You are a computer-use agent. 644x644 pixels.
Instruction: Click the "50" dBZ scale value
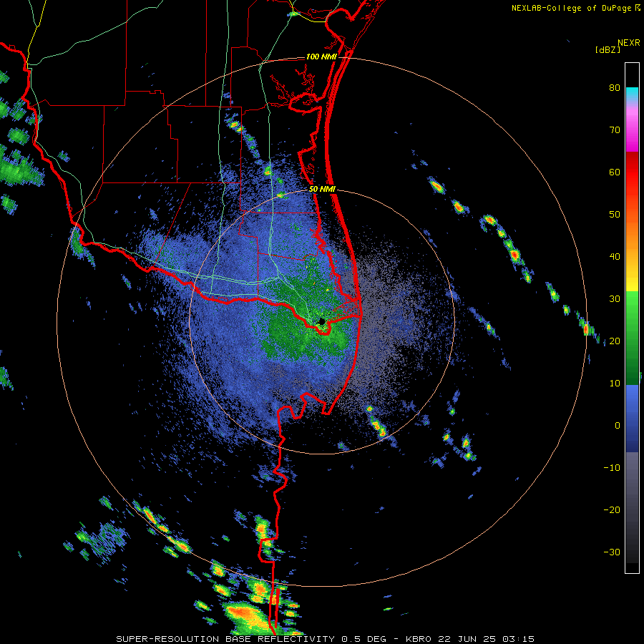615,215
